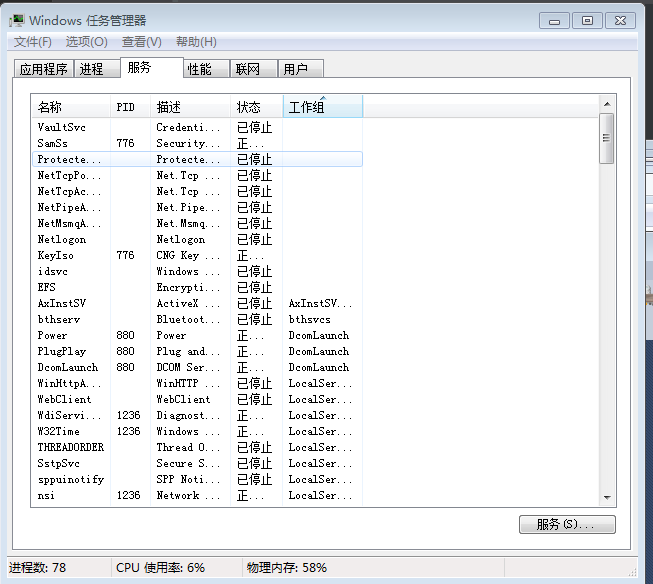Select the NetMsmqA... service row
Viewport: 653px width, 584px height.
[197, 223]
